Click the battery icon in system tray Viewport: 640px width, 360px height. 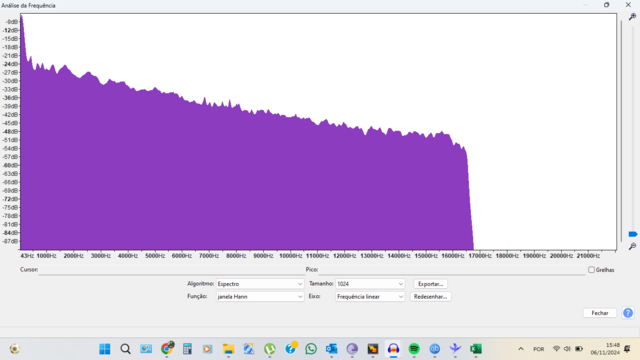(x=579, y=349)
